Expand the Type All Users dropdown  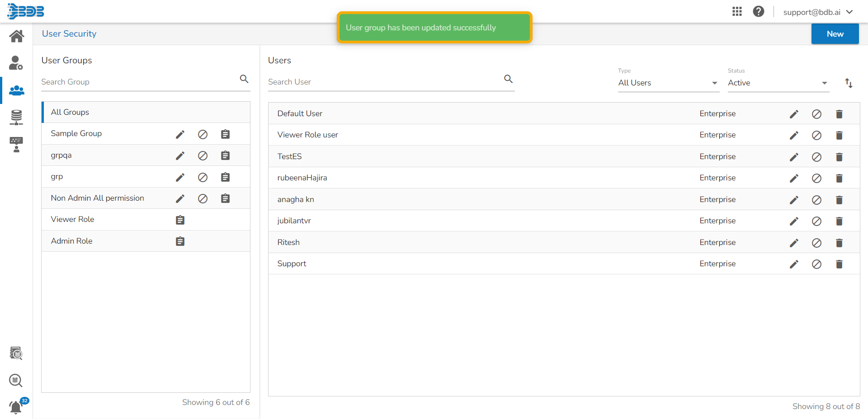[668, 83]
